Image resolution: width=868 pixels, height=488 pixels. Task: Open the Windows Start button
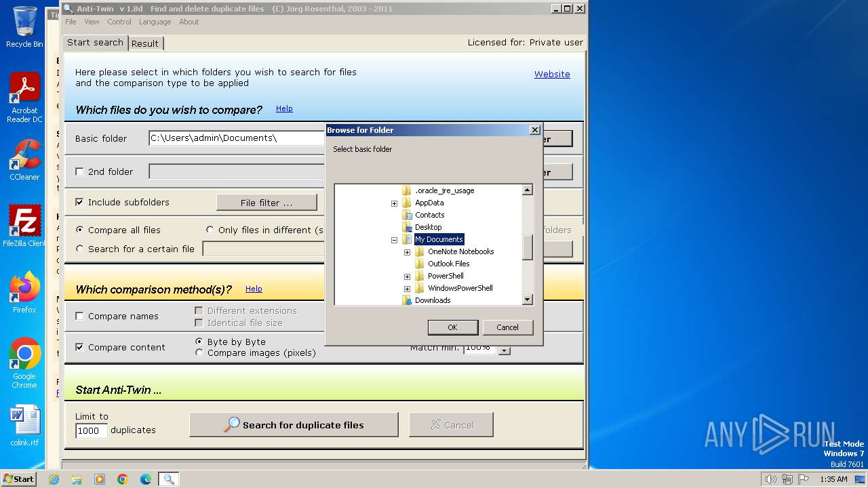click(x=19, y=479)
